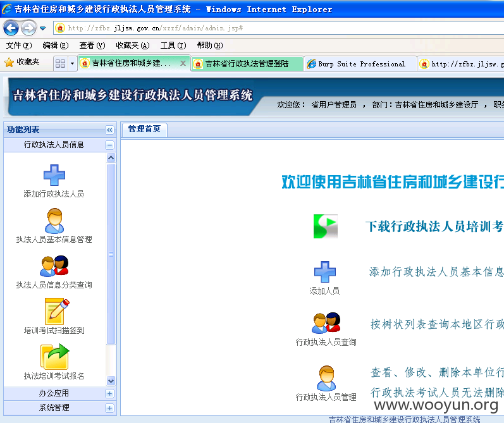Image resolution: width=504 pixels, height=423 pixels.
Task: Click the sidebar scrollbar down arrow
Action: 111,381
